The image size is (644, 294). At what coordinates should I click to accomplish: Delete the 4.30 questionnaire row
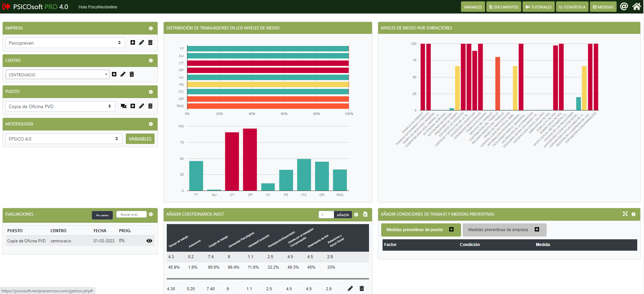362,288
